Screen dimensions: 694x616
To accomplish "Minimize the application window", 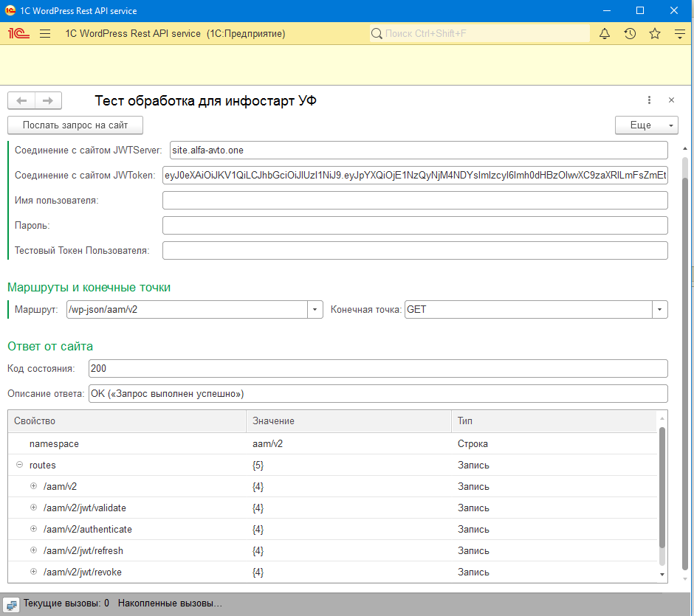I will click(x=607, y=10).
